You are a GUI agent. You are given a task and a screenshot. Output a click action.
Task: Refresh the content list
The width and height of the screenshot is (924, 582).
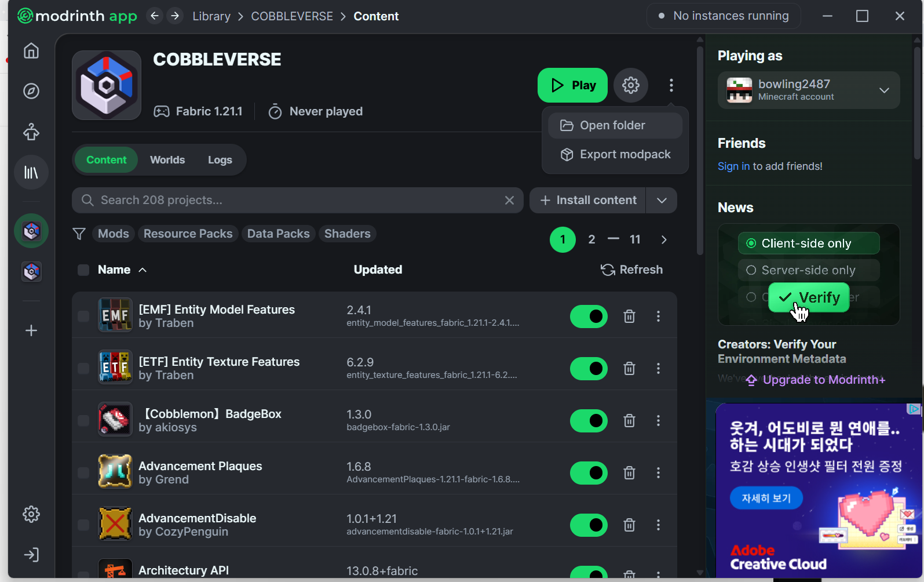631,270
